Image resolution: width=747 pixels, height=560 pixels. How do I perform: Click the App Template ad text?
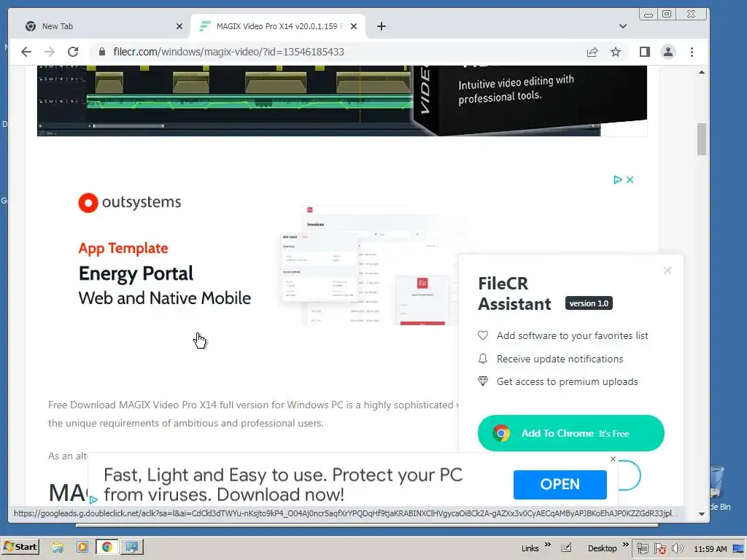click(x=123, y=248)
